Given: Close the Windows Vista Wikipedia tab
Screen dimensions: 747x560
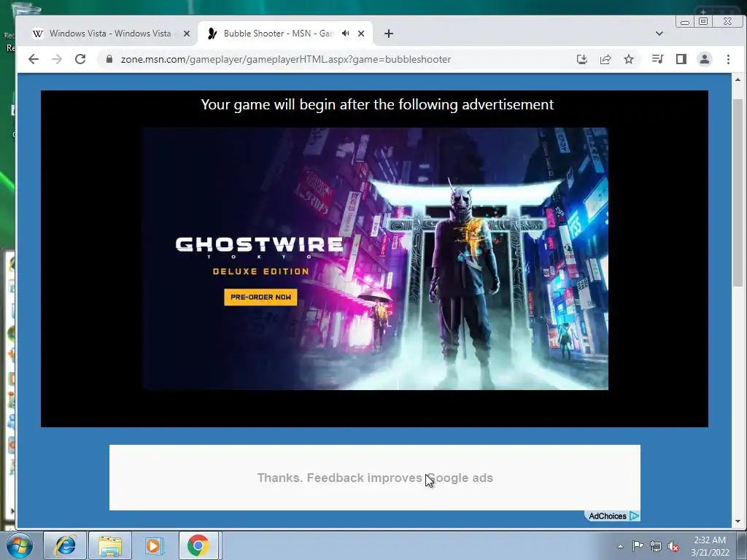Looking at the screenshot, I should click(187, 34).
